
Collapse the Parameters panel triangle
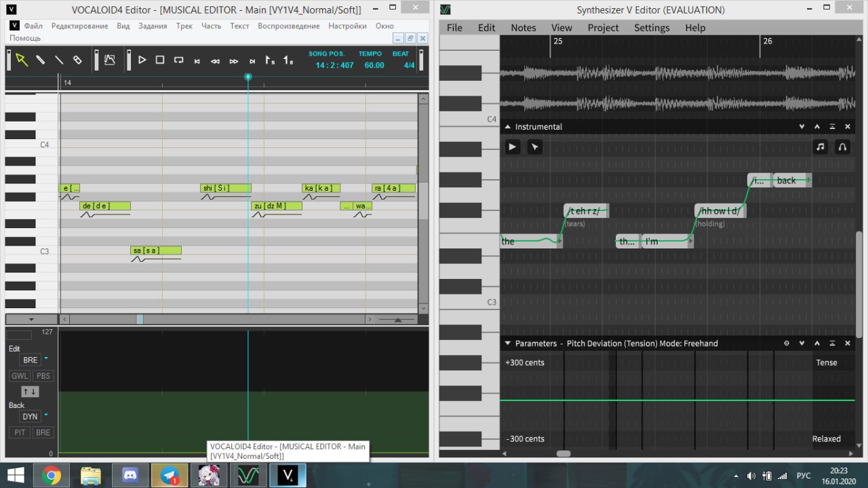click(507, 343)
